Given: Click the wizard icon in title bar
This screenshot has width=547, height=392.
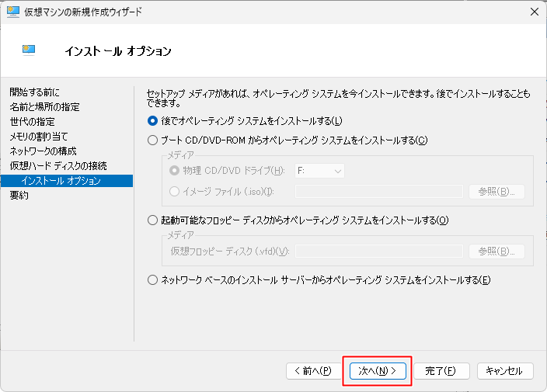Looking at the screenshot, I should [x=12, y=12].
